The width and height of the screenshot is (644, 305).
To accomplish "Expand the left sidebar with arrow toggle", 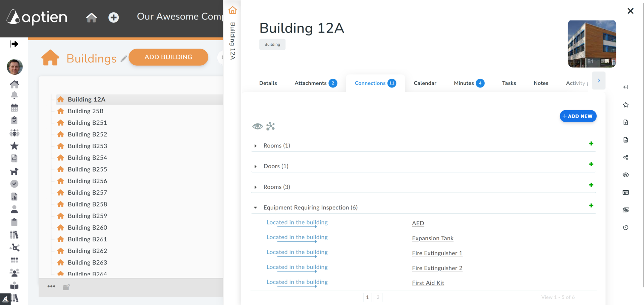I will pos(14,44).
